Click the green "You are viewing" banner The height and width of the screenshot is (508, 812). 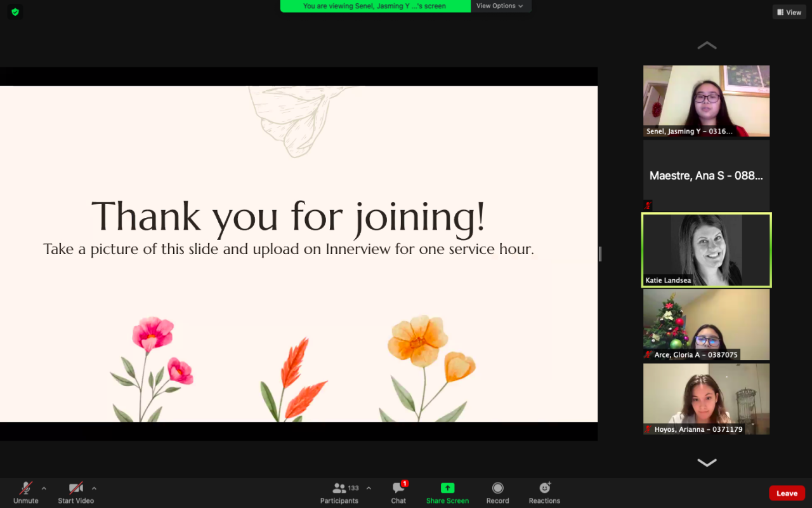pos(376,6)
